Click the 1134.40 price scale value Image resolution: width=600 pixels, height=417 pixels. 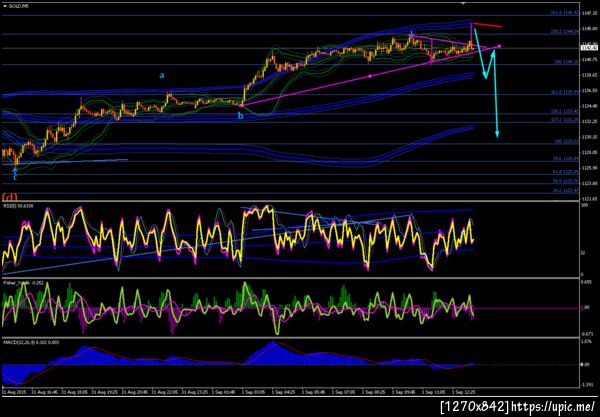[589, 106]
